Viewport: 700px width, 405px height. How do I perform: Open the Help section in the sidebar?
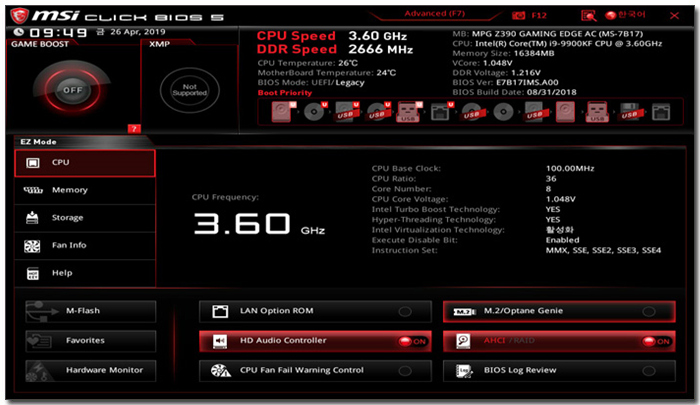pyautogui.click(x=85, y=273)
